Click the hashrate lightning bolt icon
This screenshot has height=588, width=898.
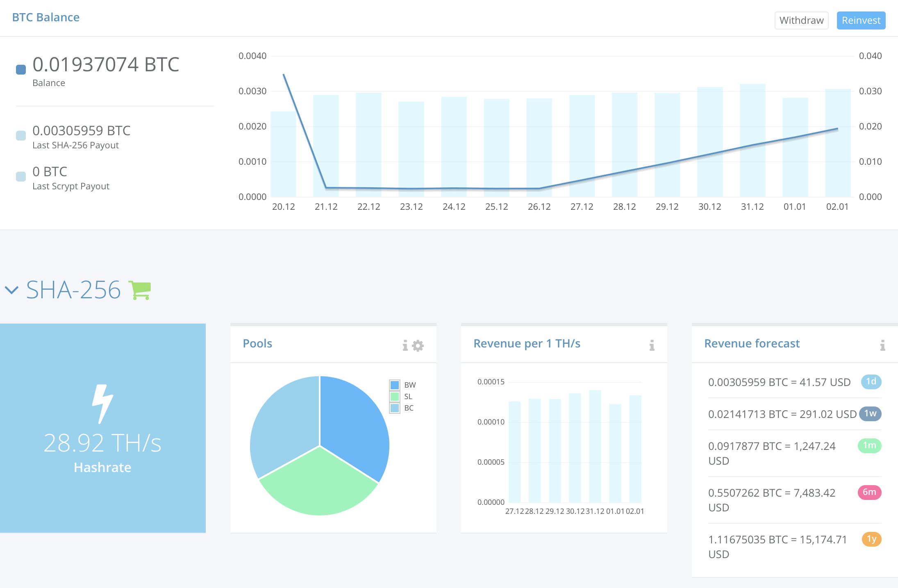coord(102,404)
